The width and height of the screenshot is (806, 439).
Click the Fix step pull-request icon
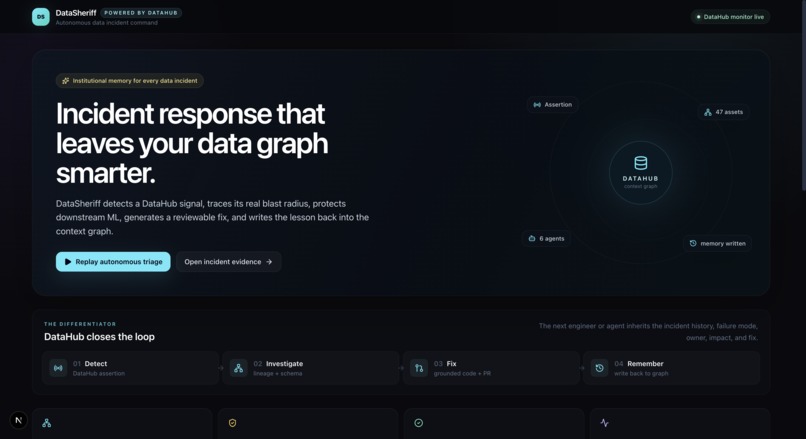(x=419, y=368)
